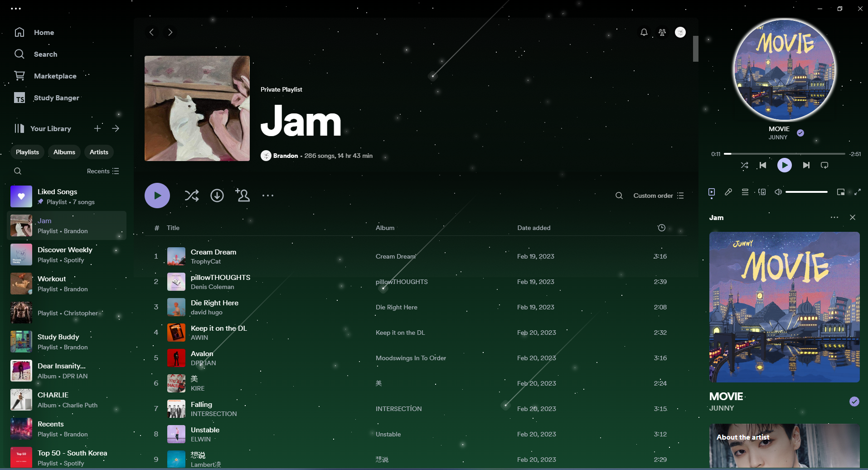Open the About the artist card
Viewport: 868px width, 470px height.
(785, 446)
